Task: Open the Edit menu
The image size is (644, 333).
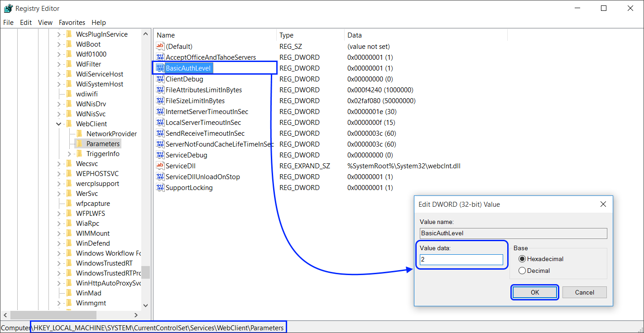Action: (26, 23)
